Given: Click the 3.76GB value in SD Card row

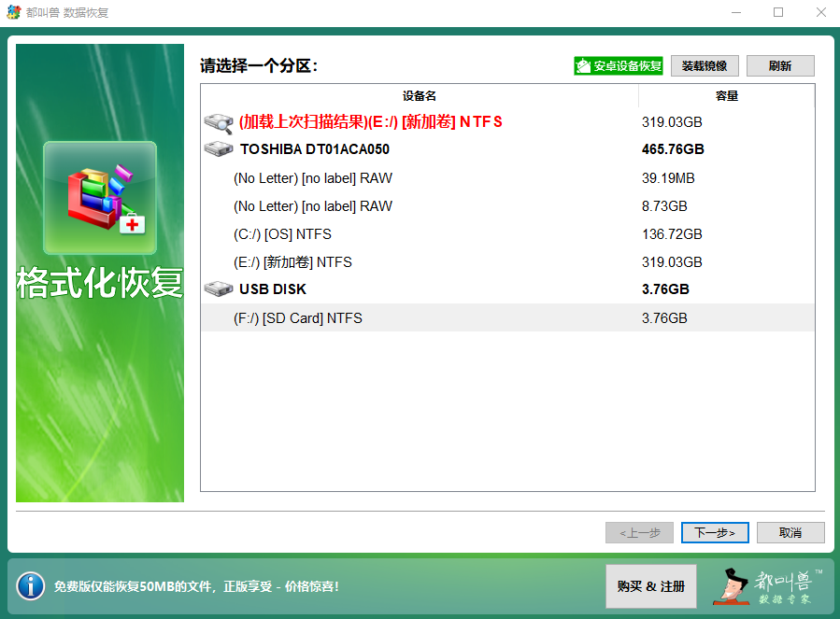Looking at the screenshot, I should coord(664,318).
